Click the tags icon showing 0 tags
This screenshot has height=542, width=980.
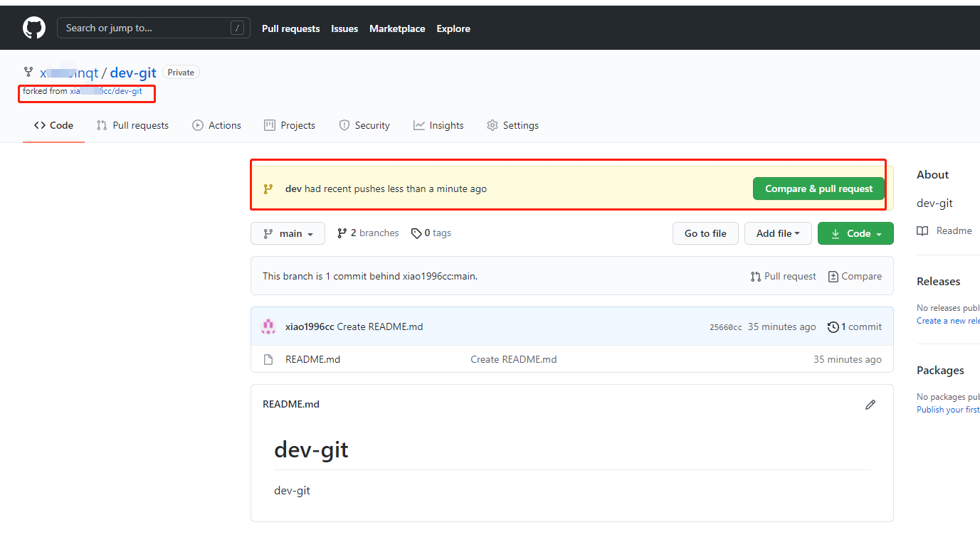[416, 233]
